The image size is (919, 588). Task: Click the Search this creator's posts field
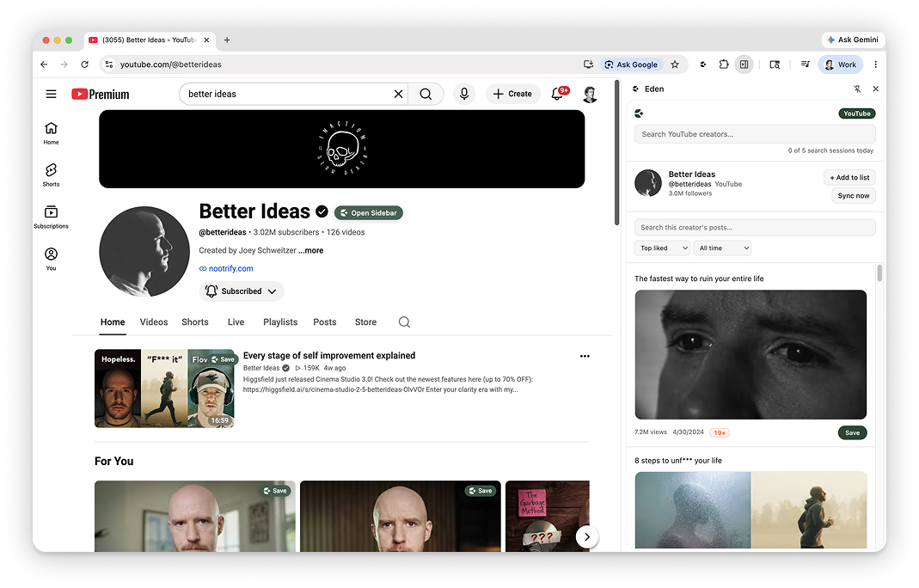755,228
